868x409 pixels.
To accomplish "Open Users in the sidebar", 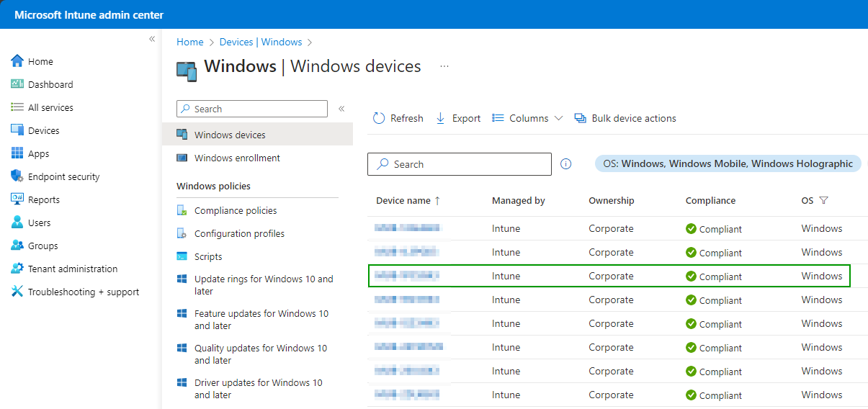I will click(x=31, y=223).
